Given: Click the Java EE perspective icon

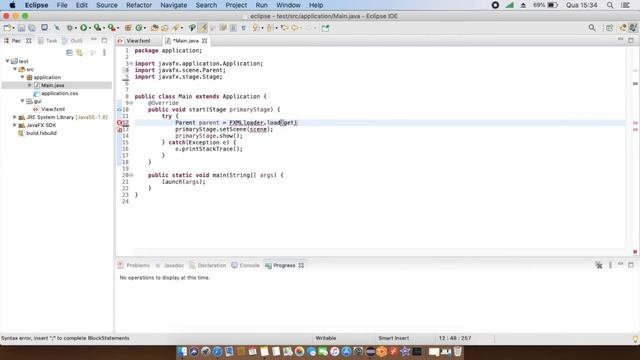Looking at the screenshot, I should tap(623, 28).
